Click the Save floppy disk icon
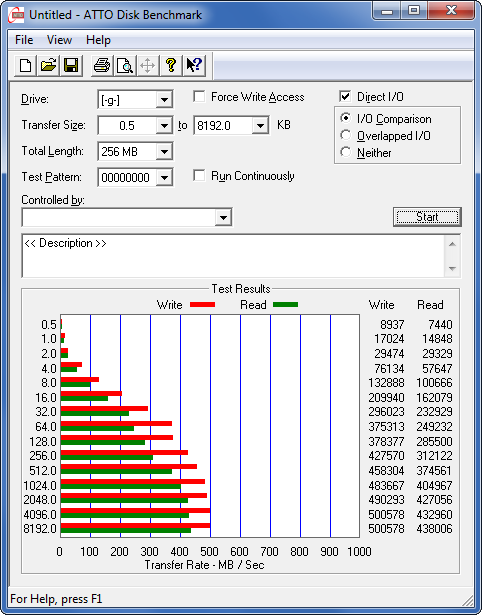The image size is (482, 615). 71,65
